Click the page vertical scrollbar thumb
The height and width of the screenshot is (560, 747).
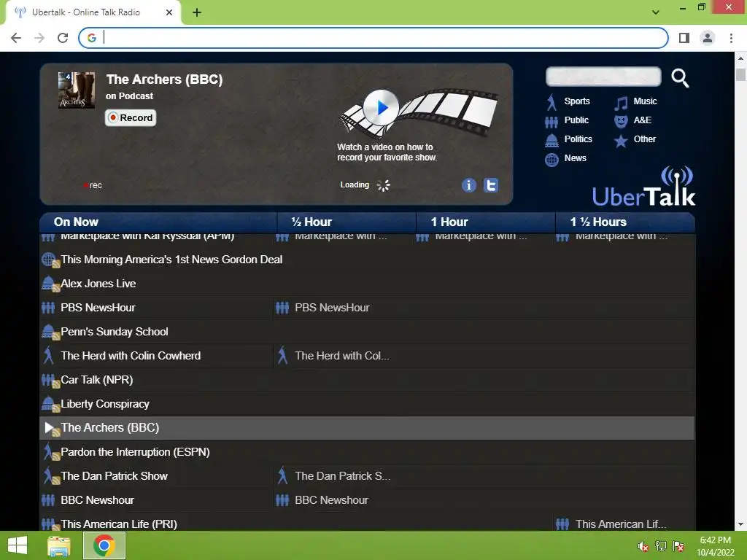[x=740, y=75]
